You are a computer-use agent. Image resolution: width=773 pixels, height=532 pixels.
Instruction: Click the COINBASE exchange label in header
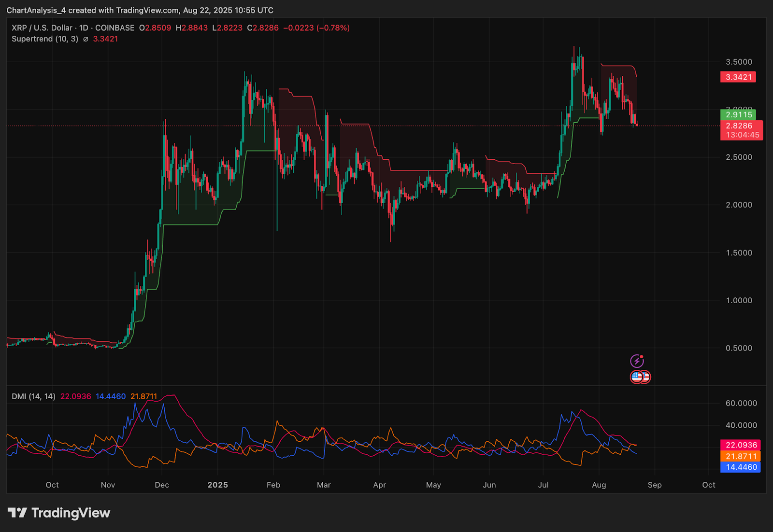[115, 28]
